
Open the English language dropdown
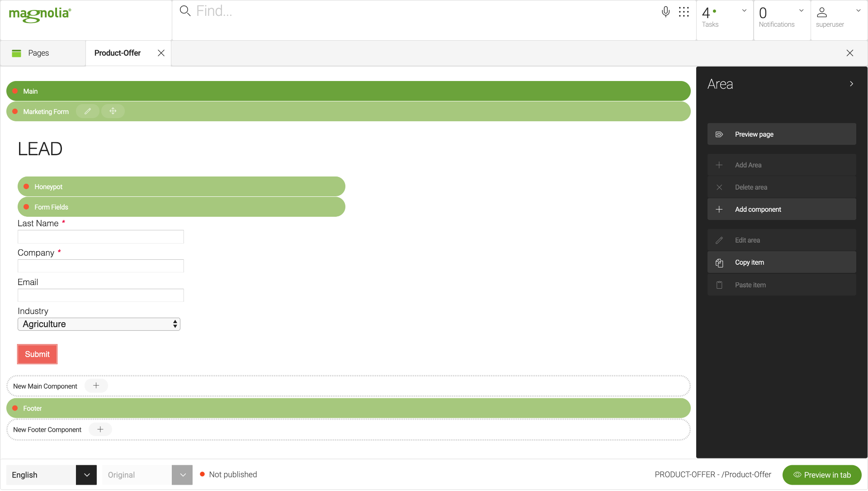pos(85,475)
